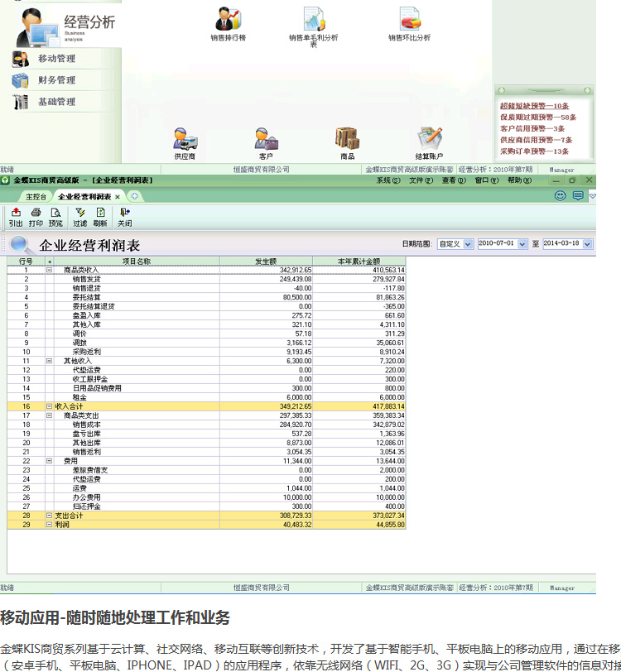Open the 供应商 supplier icon
Screen dimensions: 621x672
click(x=185, y=138)
